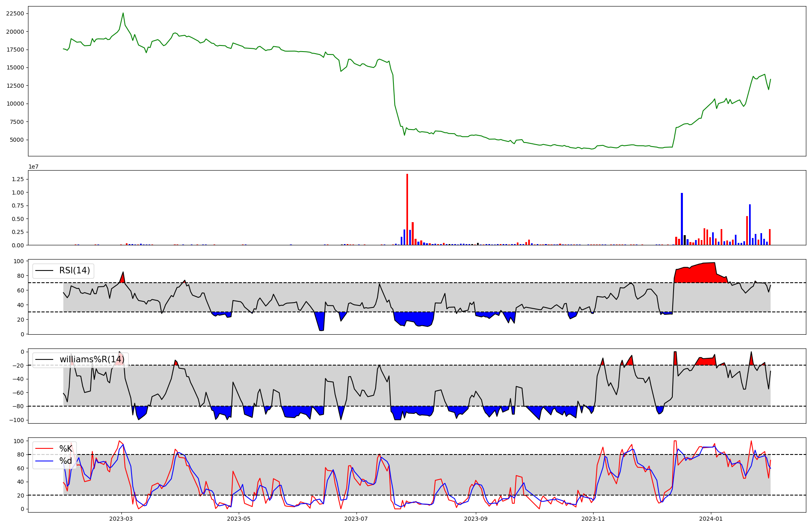Click the blue %d line swatch in legend

[x=44, y=461]
